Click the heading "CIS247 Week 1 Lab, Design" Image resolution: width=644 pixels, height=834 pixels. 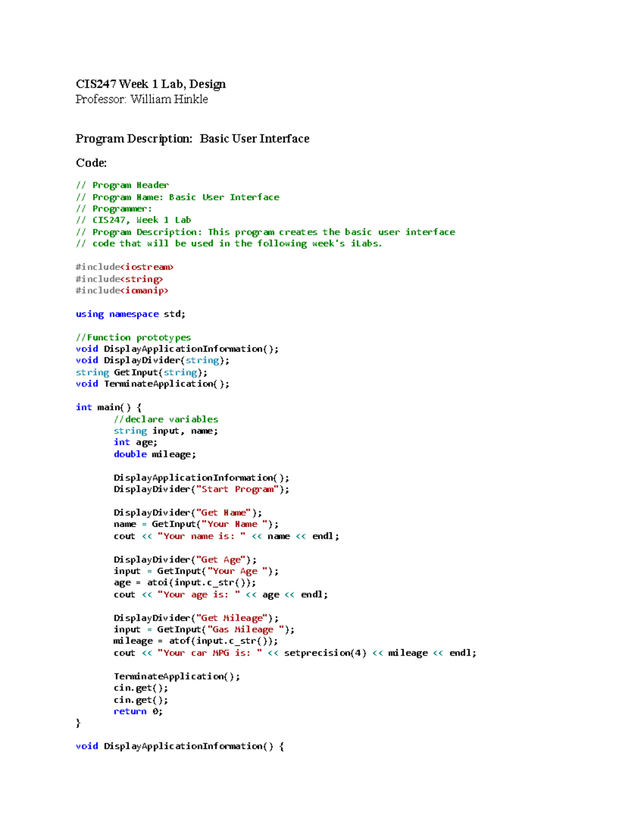pos(150,84)
